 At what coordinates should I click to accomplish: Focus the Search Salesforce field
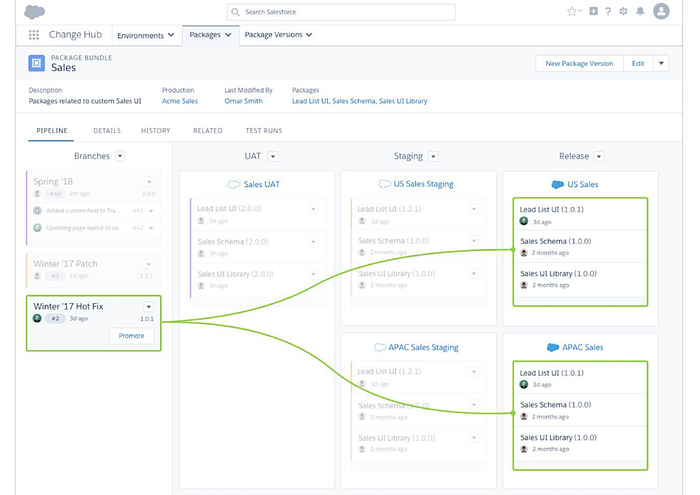pos(340,12)
